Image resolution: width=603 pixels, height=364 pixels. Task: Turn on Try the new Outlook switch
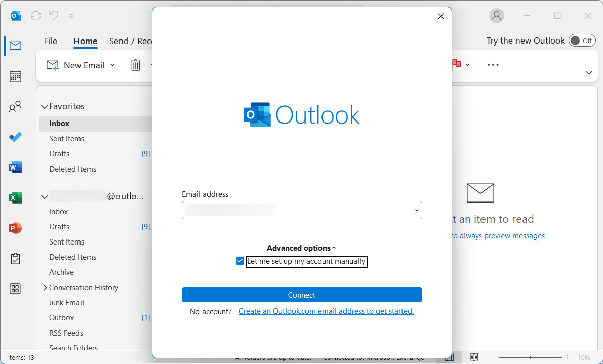pos(582,41)
